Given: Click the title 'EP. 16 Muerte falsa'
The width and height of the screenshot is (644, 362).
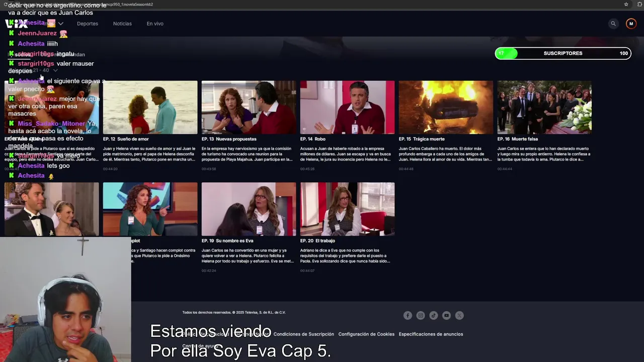Looking at the screenshot, I should [x=518, y=139].
